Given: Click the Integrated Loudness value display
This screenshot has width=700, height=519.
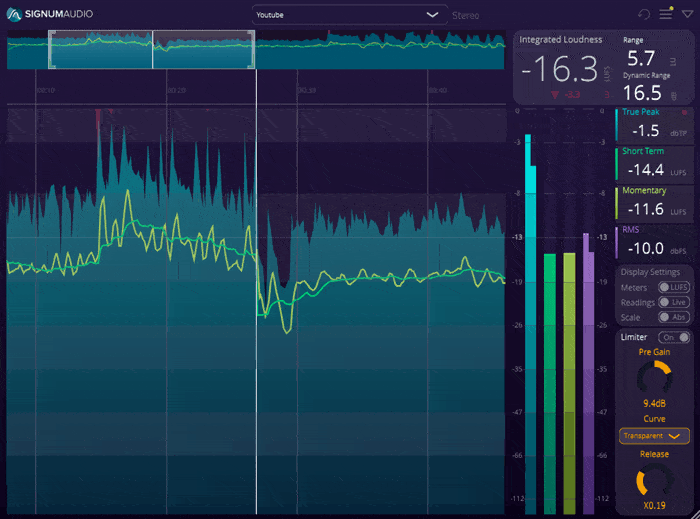Looking at the screenshot, I should pos(564,70).
